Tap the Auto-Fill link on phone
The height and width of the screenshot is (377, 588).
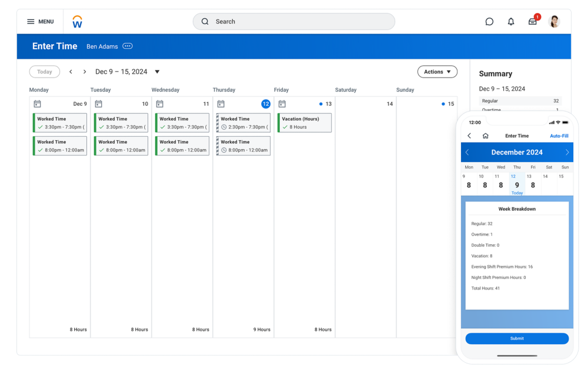tap(559, 136)
